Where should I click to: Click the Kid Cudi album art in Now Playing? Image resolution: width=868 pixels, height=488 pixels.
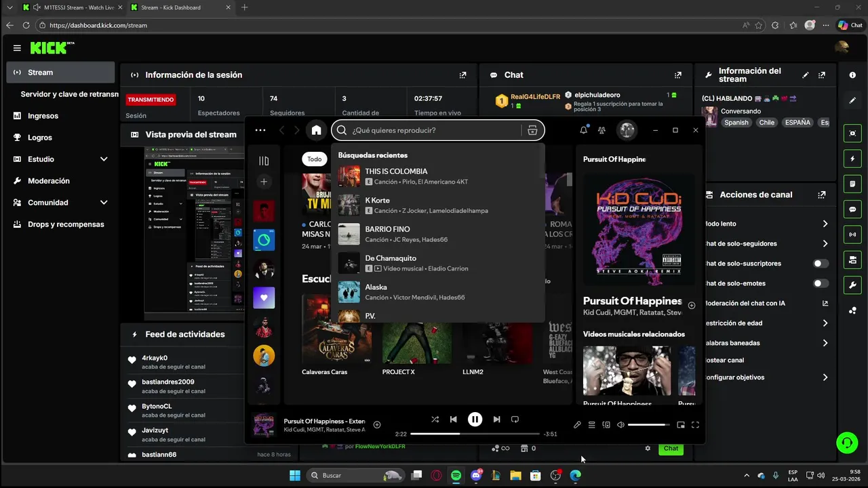[639, 230]
